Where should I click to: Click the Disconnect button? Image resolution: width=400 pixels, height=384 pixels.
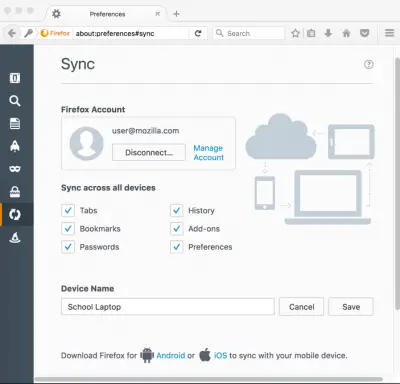[x=149, y=152]
